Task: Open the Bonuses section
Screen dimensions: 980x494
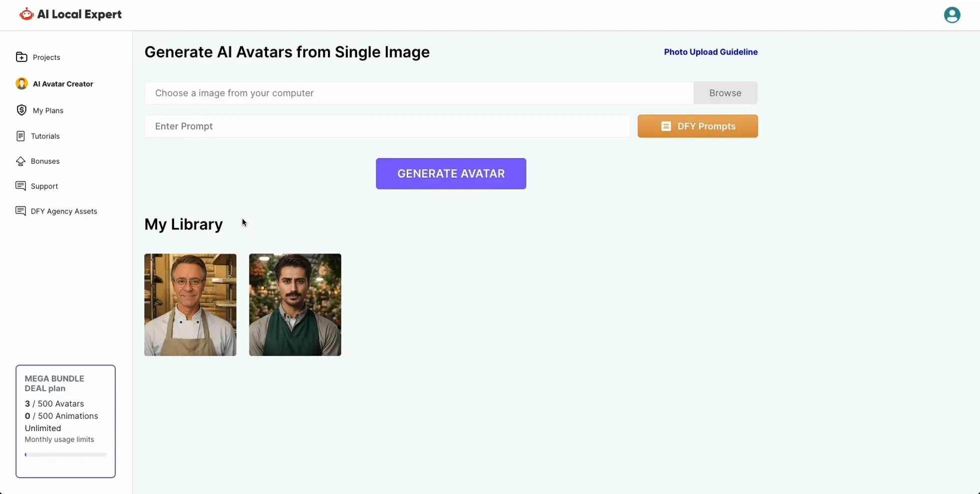Action: click(x=45, y=161)
